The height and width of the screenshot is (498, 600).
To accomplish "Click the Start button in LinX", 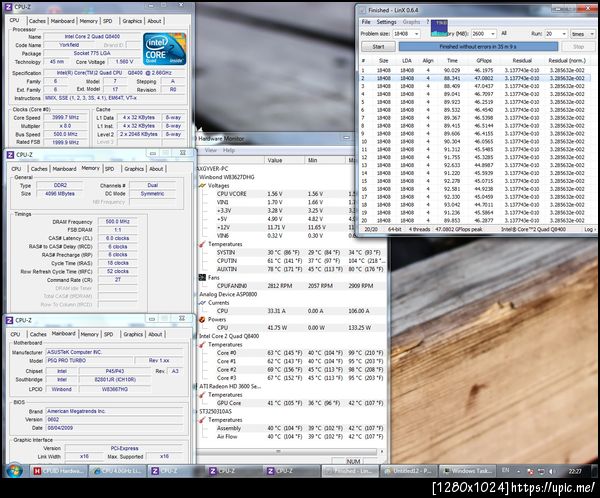I will click(378, 47).
